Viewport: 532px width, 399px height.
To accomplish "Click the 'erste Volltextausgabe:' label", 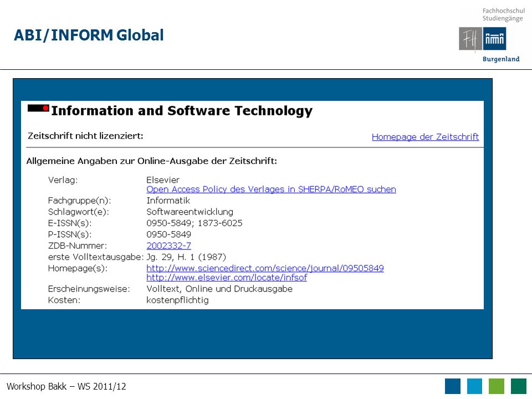I will coord(96,257).
